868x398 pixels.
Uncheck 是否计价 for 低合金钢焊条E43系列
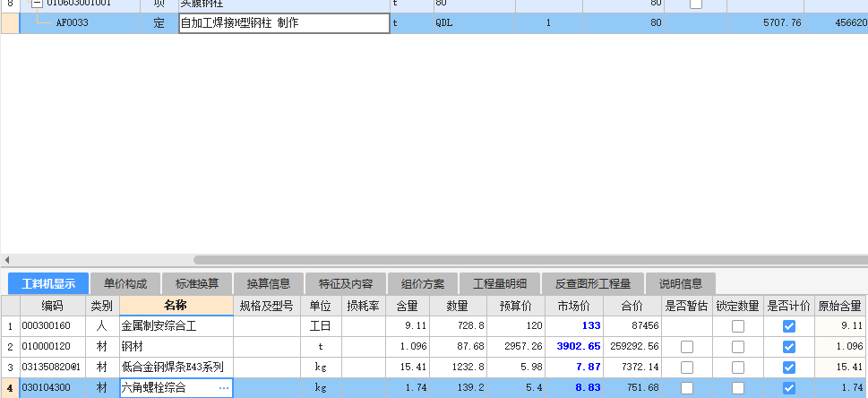pos(789,368)
